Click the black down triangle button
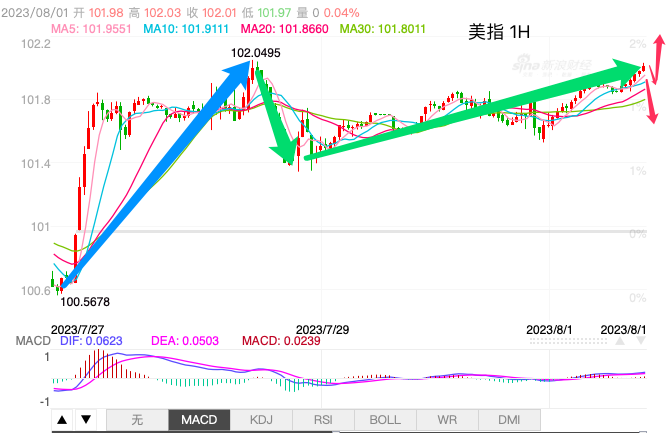 pyautogui.click(x=86, y=420)
